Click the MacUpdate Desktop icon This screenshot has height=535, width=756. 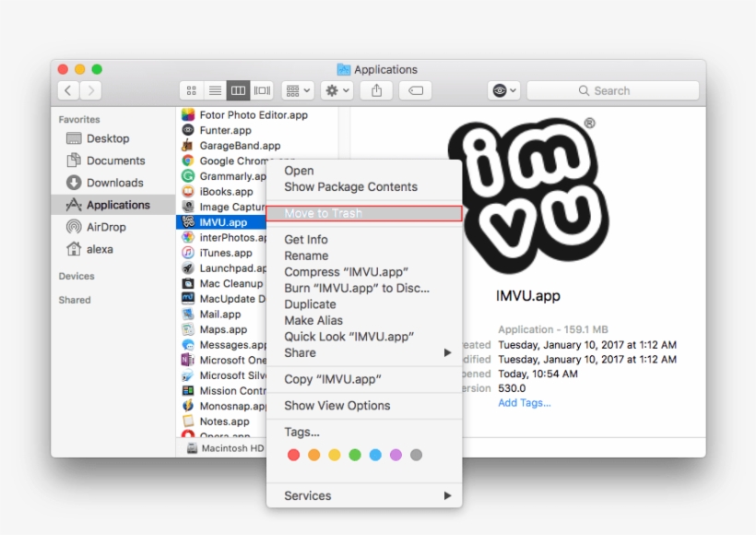188,299
